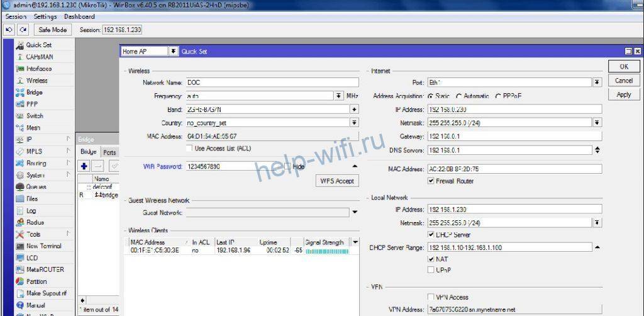Open the Bridge sidebar item
The width and height of the screenshot is (644, 316).
(x=34, y=93)
